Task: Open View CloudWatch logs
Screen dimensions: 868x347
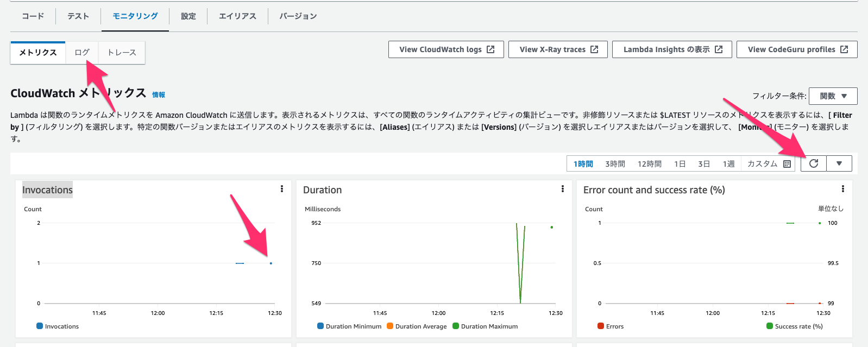Action: pyautogui.click(x=446, y=49)
